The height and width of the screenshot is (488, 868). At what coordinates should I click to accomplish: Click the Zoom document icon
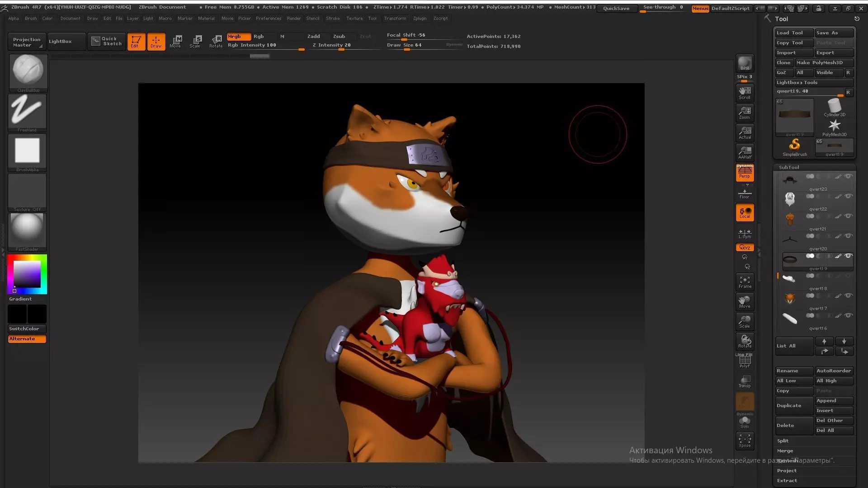[x=745, y=112]
